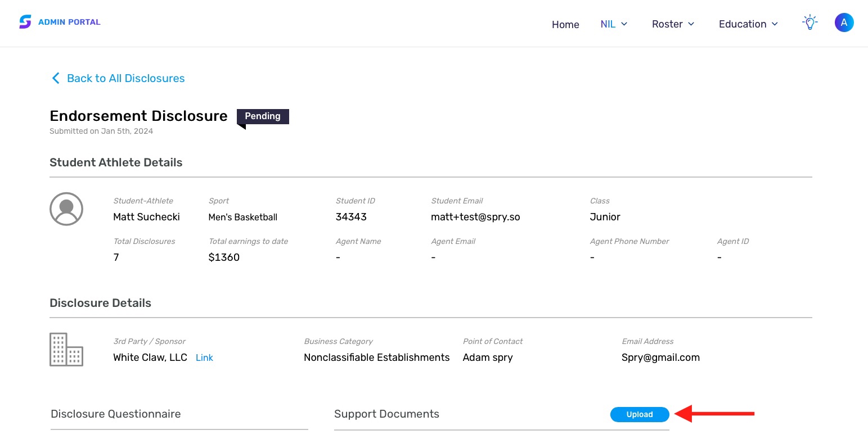Click the Men's Basketball sport value
Viewport: 868px width, 448px height.
point(243,217)
